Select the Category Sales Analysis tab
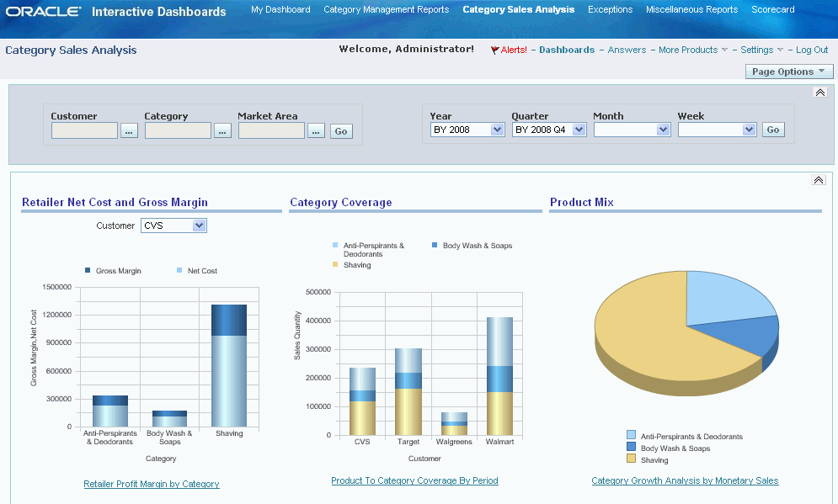 [x=519, y=9]
